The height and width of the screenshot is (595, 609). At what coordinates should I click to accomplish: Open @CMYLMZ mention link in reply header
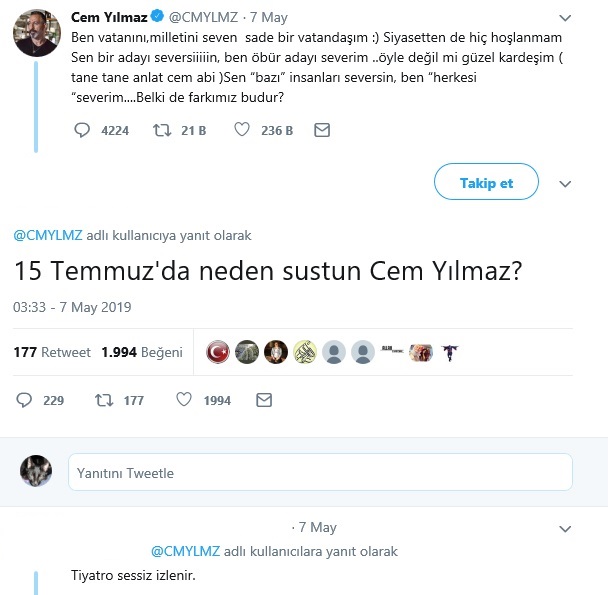[x=47, y=236]
